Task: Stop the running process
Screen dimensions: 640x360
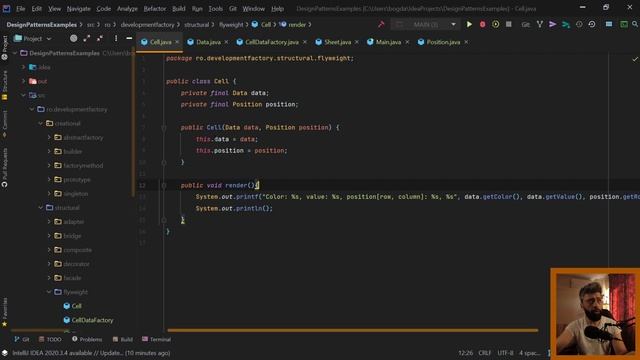Action: [509, 24]
